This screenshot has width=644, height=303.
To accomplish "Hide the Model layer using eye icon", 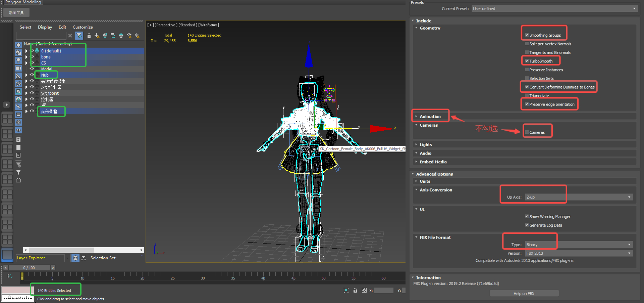I will click(x=32, y=69).
